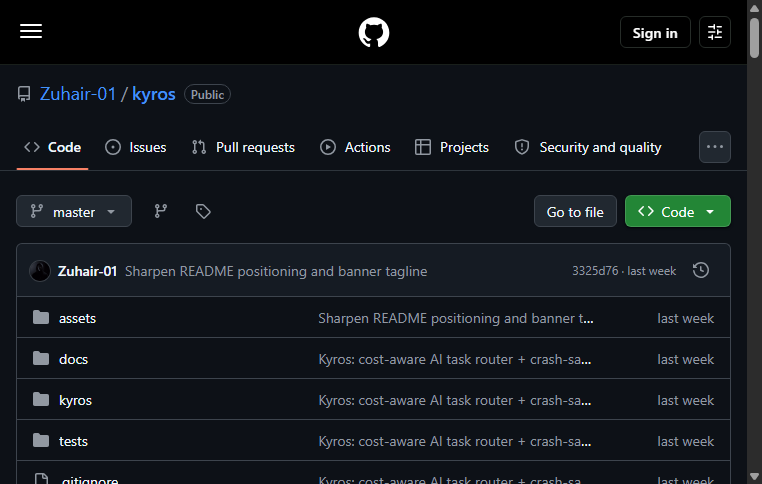Click the kyros folder icon
The image size is (762, 484).
[41, 399]
